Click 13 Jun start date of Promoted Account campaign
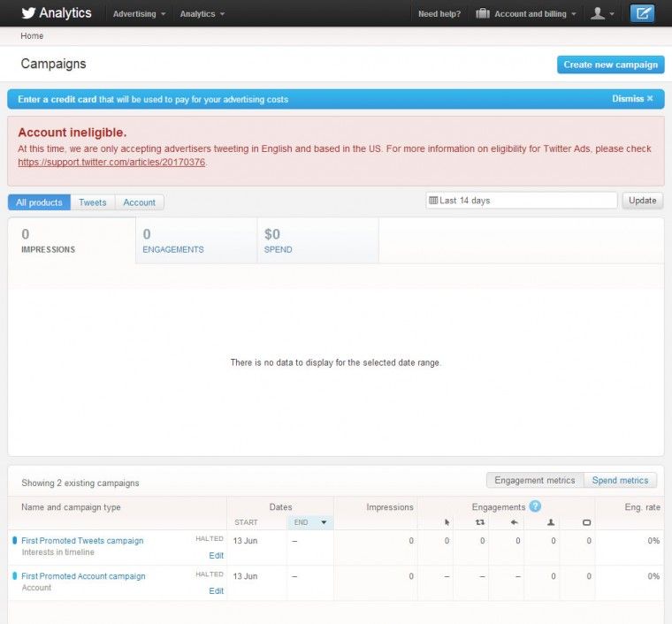The width and height of the screenshot is (672, 624). coord(245,576)
